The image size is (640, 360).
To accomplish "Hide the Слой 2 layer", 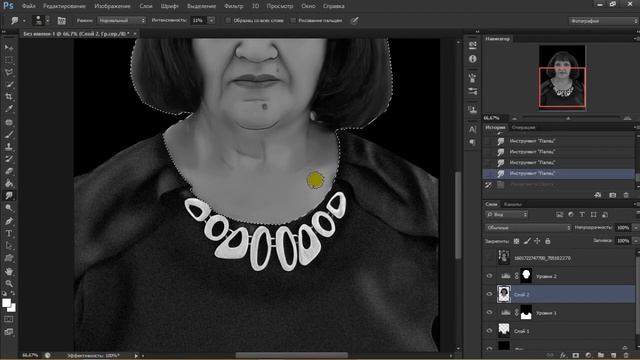I will 489,294.
